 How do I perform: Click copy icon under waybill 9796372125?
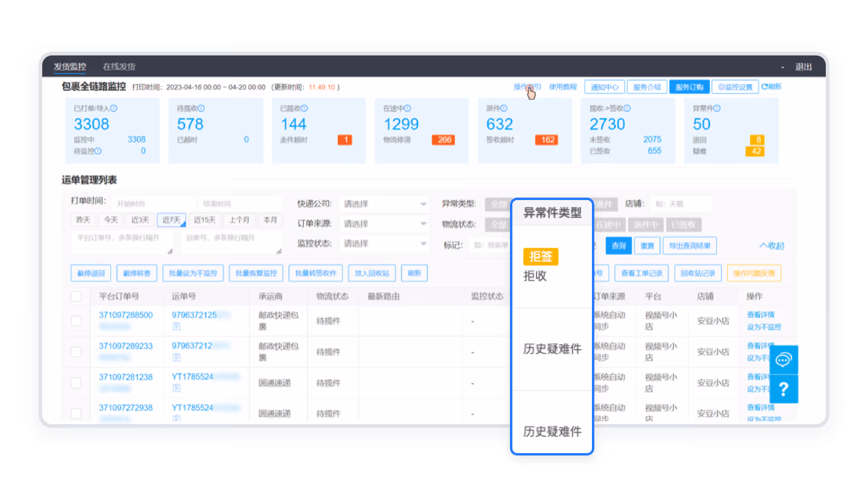(176, 327)
